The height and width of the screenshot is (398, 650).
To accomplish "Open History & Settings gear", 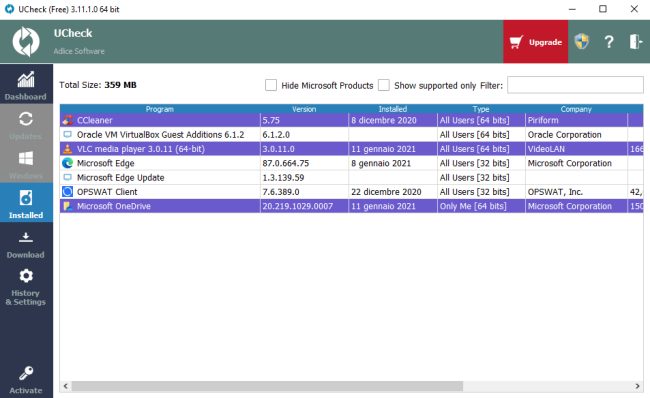I will (x=26, y=286).
